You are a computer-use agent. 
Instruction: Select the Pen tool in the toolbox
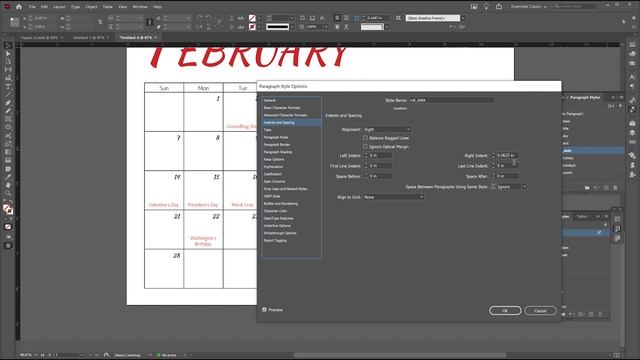tap(8, 103)
